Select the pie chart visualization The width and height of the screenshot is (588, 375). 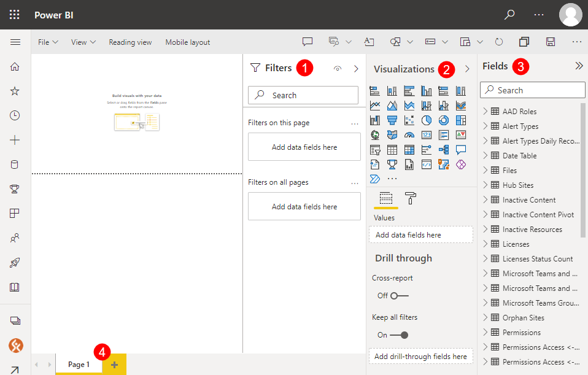pyautogui.click(x=427, y=120)
